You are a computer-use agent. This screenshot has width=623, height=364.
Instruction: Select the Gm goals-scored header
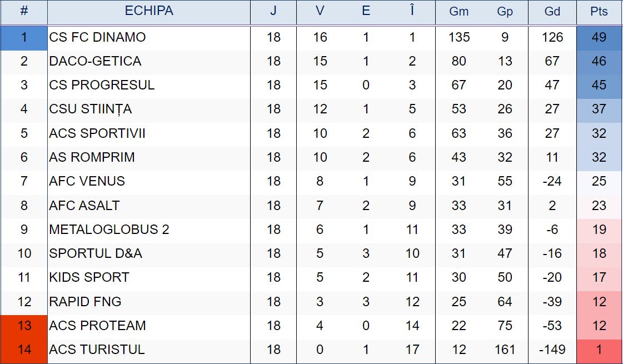click(458, 12)
